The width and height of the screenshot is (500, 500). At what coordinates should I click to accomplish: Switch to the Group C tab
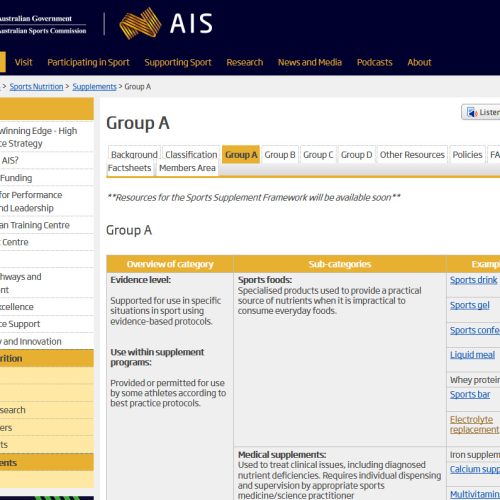pos(318,155)
